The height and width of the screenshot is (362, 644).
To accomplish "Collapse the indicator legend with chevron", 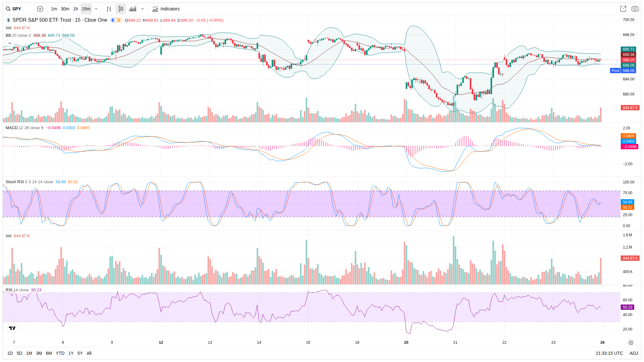I will (10, 43).
